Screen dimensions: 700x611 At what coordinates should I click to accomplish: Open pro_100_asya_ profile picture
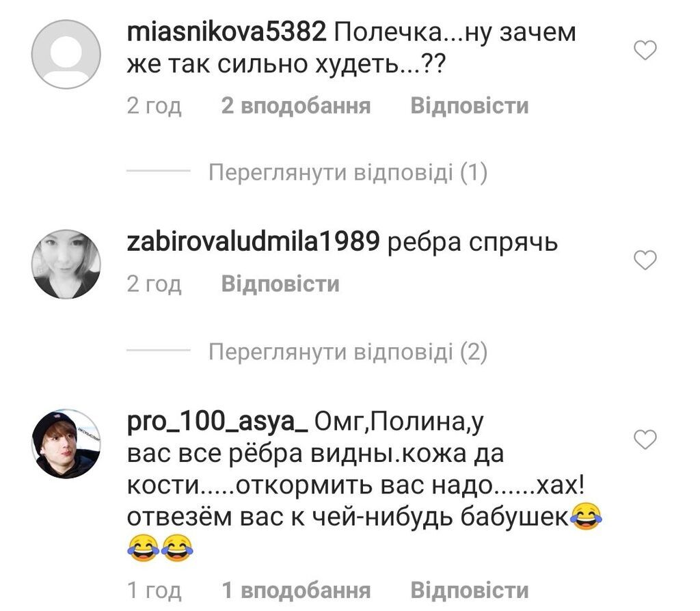pyautogui.click(x=66, y=444)
